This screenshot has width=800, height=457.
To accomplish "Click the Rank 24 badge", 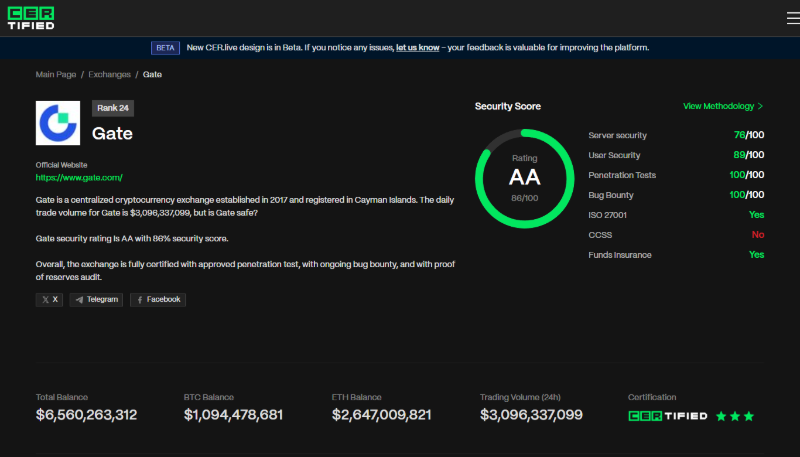I will pyautogui.click(x=113, y=108).
